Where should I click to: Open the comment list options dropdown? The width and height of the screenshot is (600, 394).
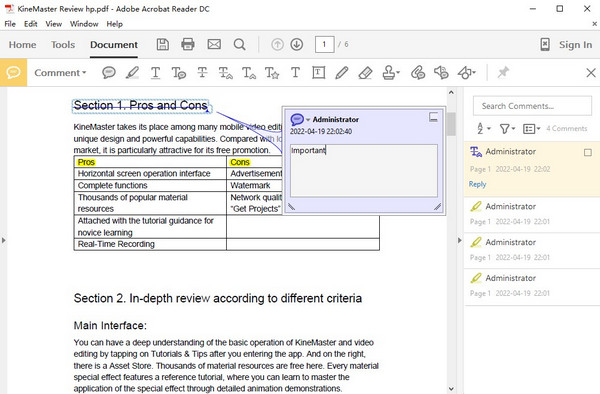(x=532, y=129)
